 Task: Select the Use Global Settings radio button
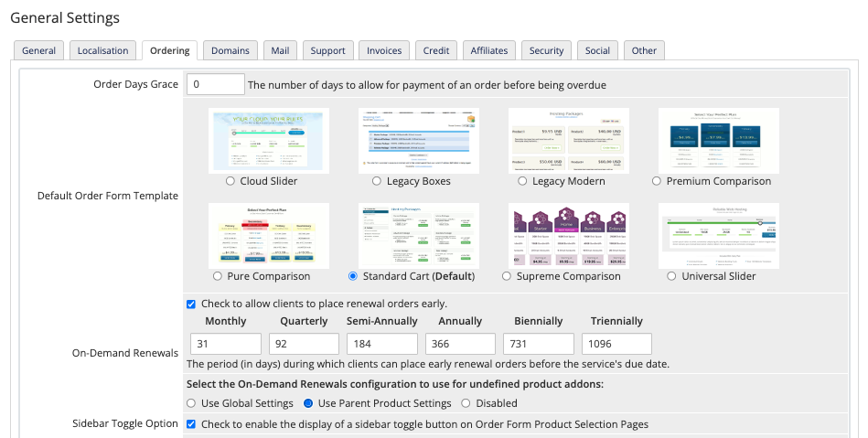point(191,403)
